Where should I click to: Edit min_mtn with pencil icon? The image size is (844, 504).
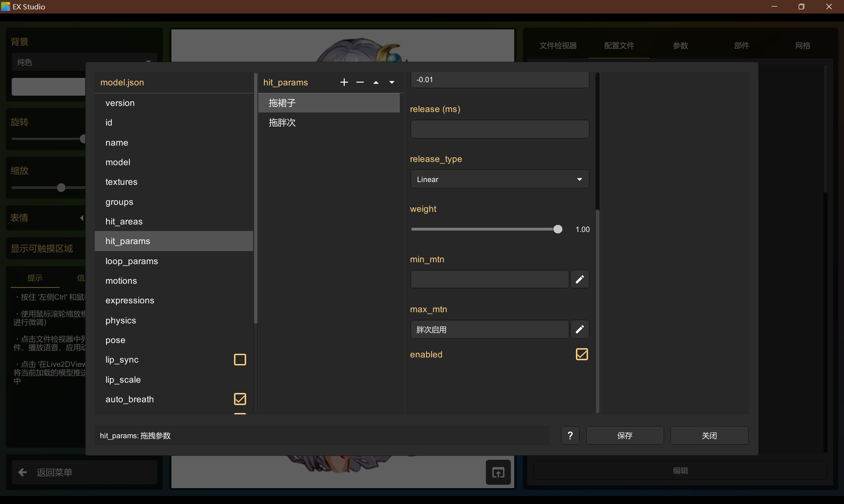(580, 279)
